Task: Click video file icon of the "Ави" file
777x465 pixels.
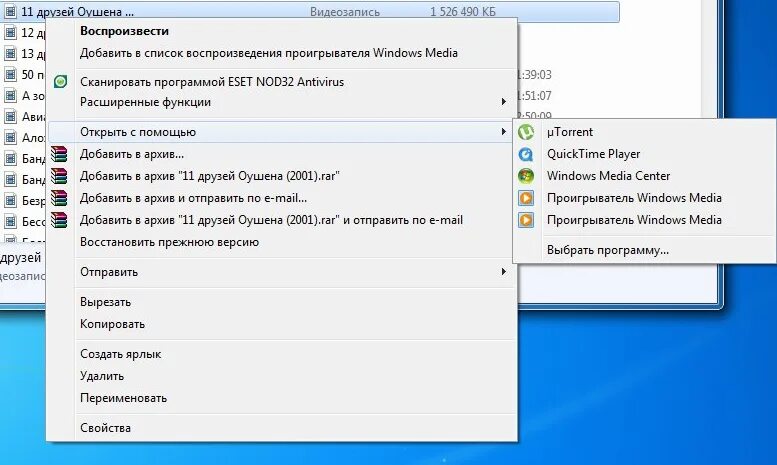Action: [10, 116]
